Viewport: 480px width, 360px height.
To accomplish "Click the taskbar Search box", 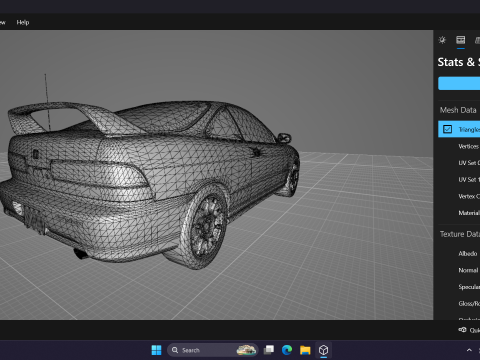I will point(212,350).
